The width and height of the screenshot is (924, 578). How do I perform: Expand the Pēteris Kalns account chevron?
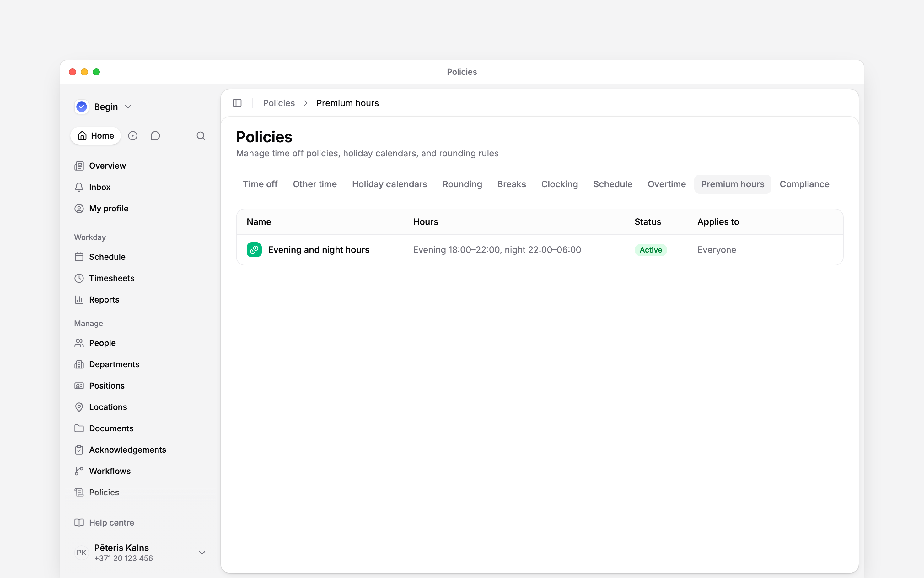point(202,553)
